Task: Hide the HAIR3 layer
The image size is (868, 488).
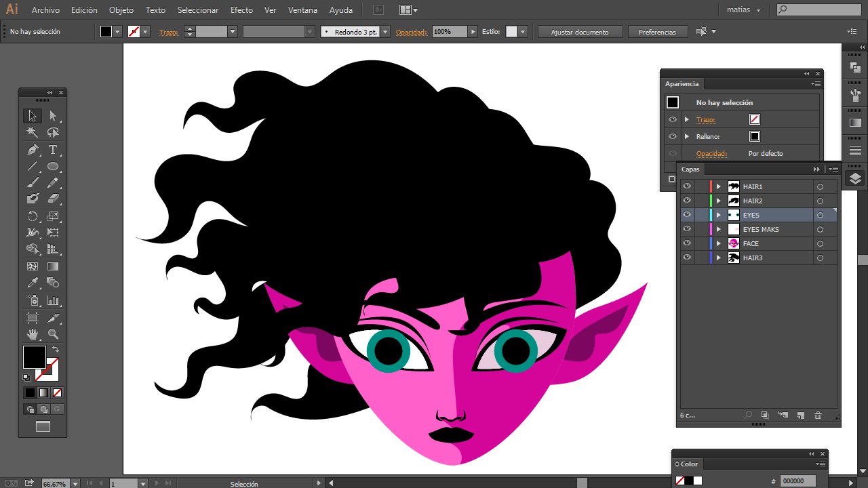Action: 687,258
